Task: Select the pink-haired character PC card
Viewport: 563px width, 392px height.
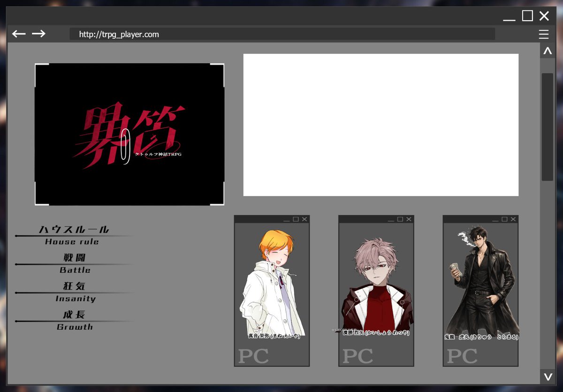Action: tap(376, 291)
